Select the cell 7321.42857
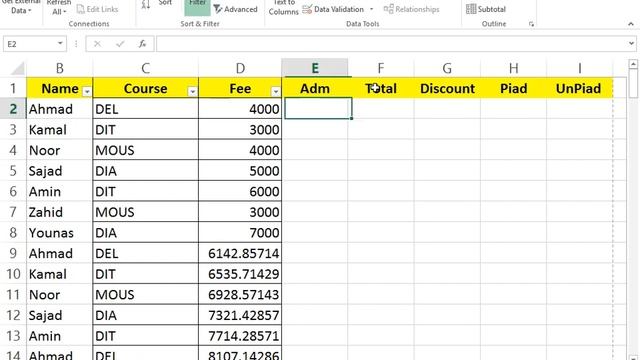640x360 pixels. point(240,315)
